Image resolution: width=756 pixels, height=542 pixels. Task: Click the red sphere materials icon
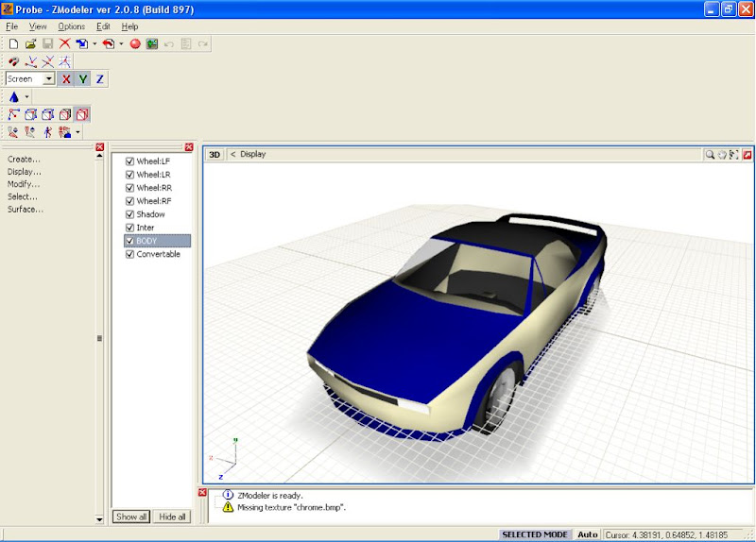point(135,43)
